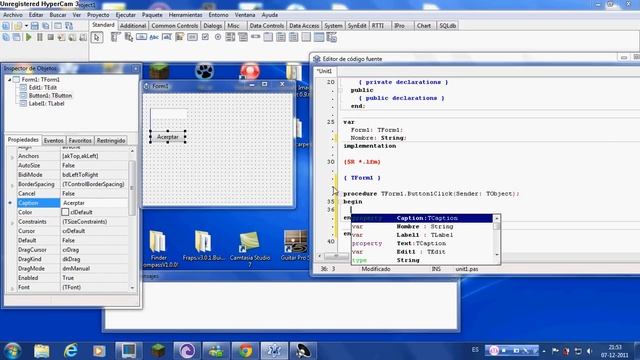640x360 pixels.
Task: Choose 'Caption:TCaption' in the autocomplete list
Action: [x=422, y=218]
